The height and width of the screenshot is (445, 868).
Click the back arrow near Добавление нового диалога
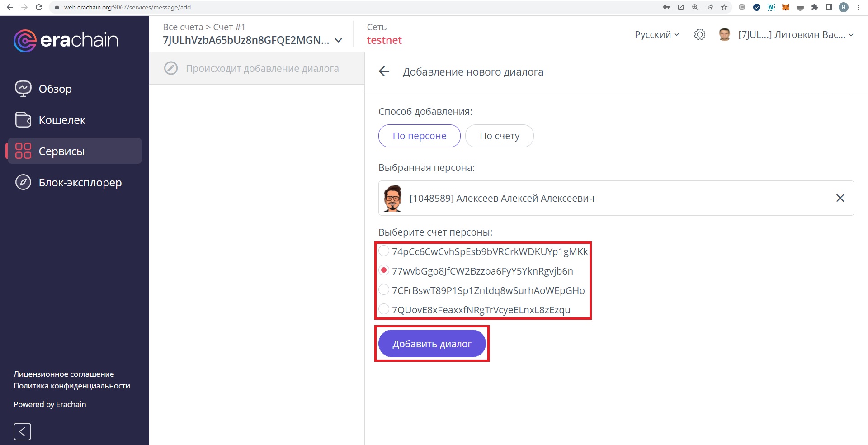coord(383,71)
